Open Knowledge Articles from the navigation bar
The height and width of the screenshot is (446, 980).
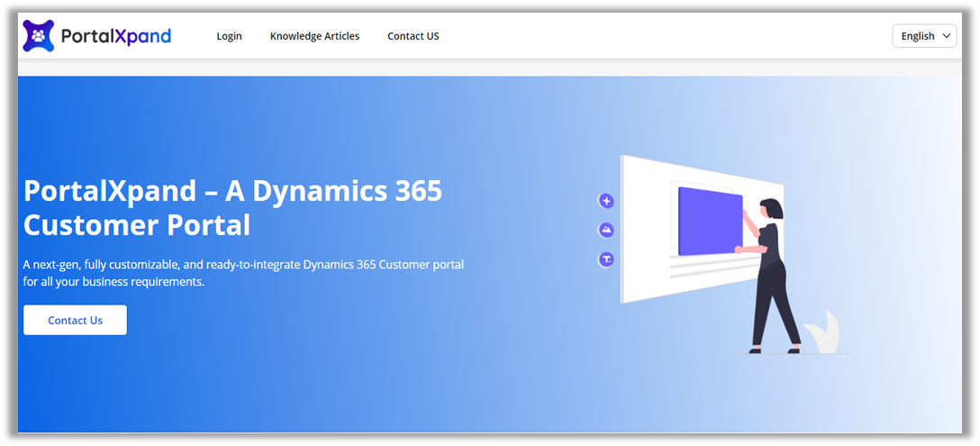point(314,36)
